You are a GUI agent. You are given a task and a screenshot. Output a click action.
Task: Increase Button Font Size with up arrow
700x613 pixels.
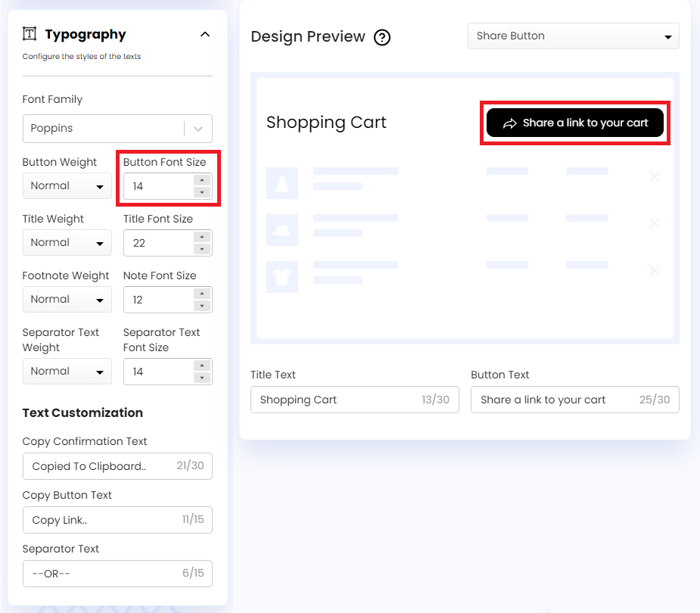[201, 180]
